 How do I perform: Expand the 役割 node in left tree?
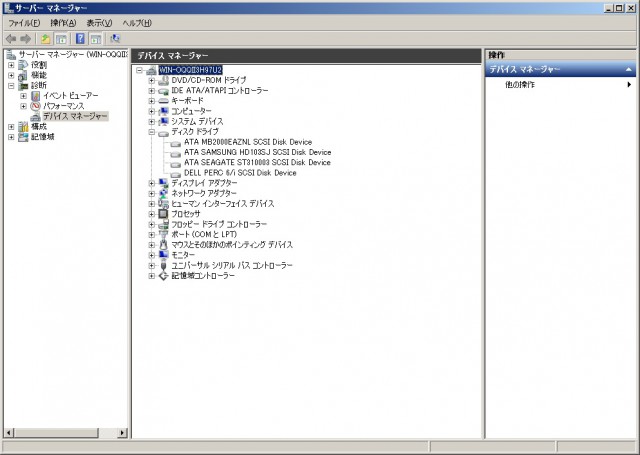(11, 64)
